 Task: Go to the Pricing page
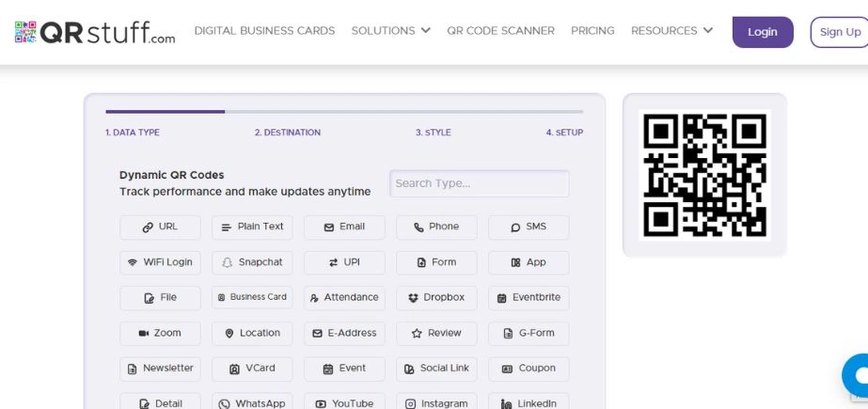tap(592, 31)
